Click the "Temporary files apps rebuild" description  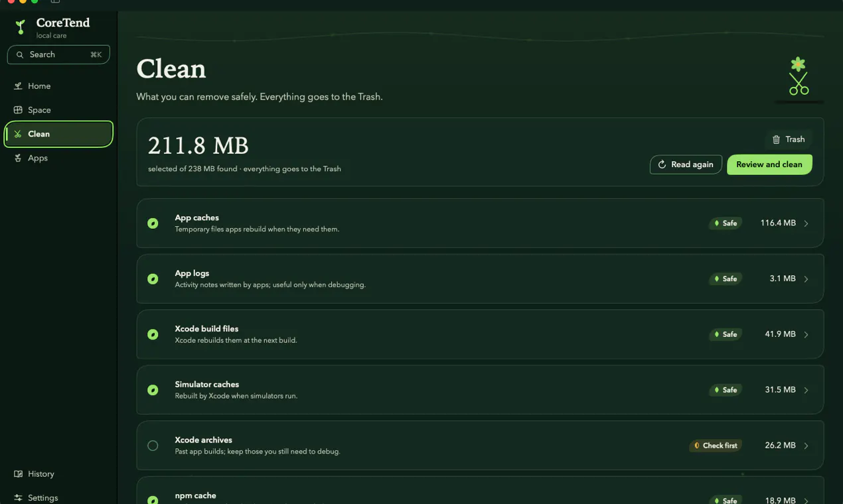tap(257, 229)
